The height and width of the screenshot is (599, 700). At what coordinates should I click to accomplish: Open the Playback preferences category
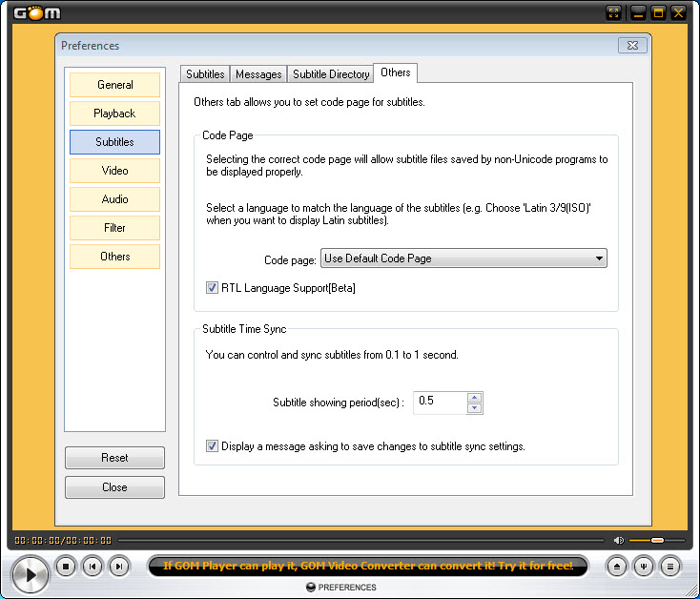(x=114, y=114)
